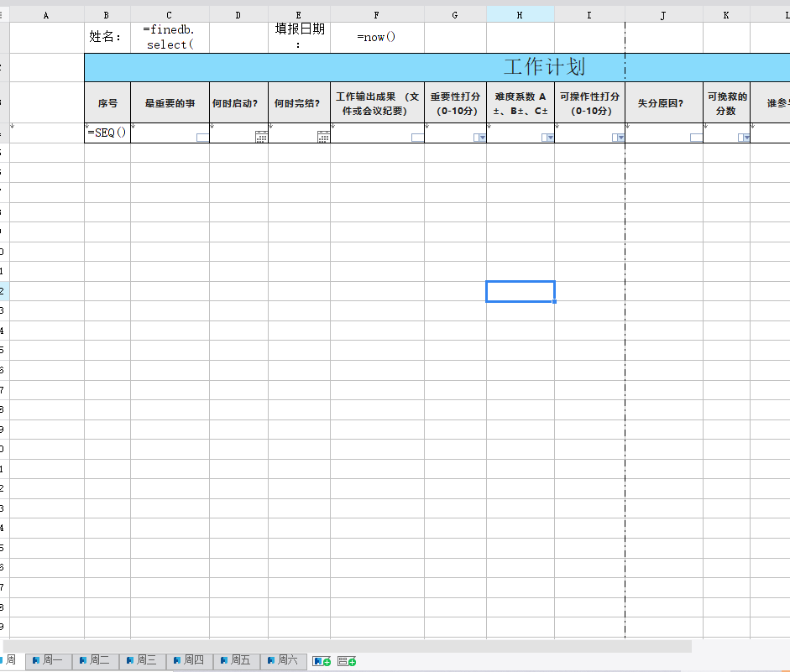The height and width of the screenshot is (672, 790).
Task: Select column F header
Action: pos(377,15)
